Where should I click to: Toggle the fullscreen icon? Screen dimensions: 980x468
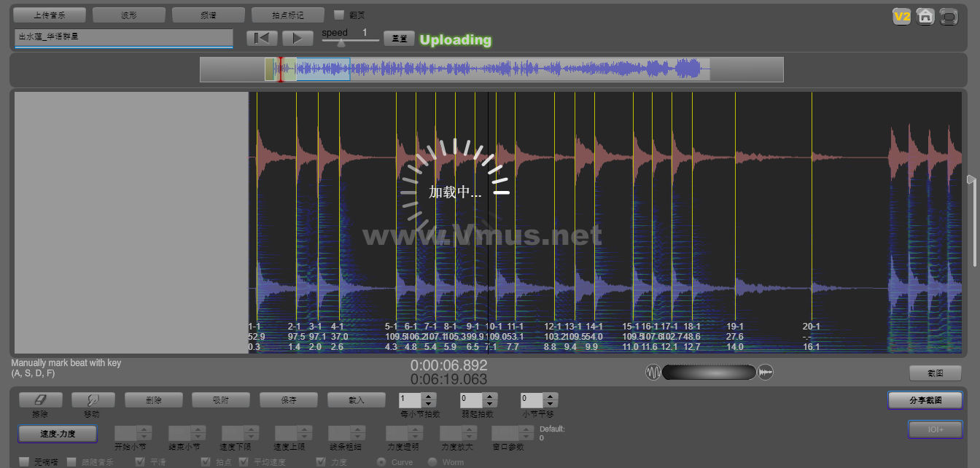tap(949, 16)
